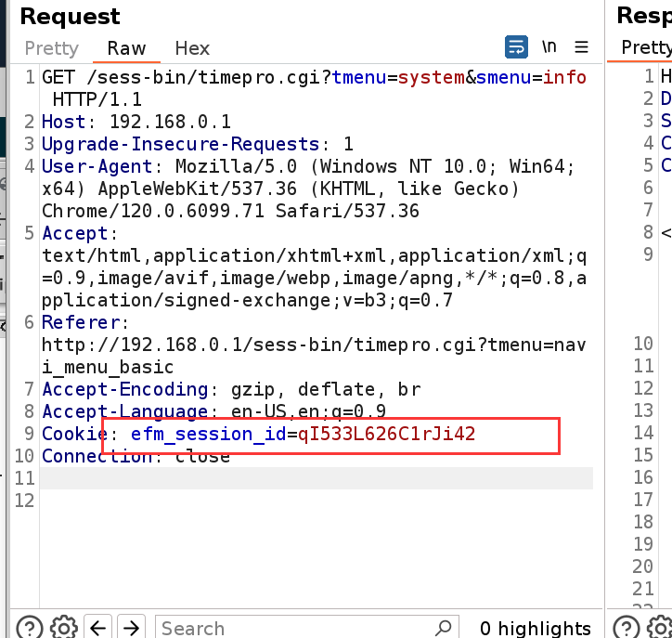The height and width of the screenshot is (638, 672).
Task: Click the Host header value 192.168.0.1
Action: point(170,122)
